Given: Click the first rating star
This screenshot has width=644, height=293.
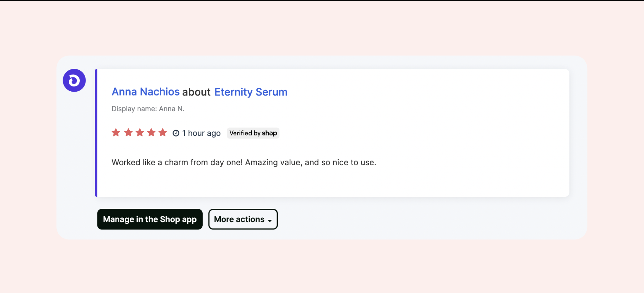Looking at the screenshot, I should pyautogui.click(x=116, y=132).
